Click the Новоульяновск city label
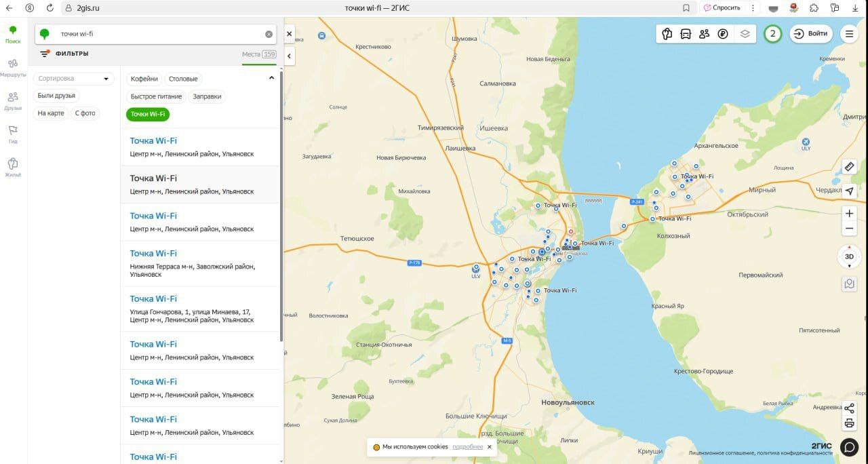Screen dimensions: 868x464 (568, 402)
